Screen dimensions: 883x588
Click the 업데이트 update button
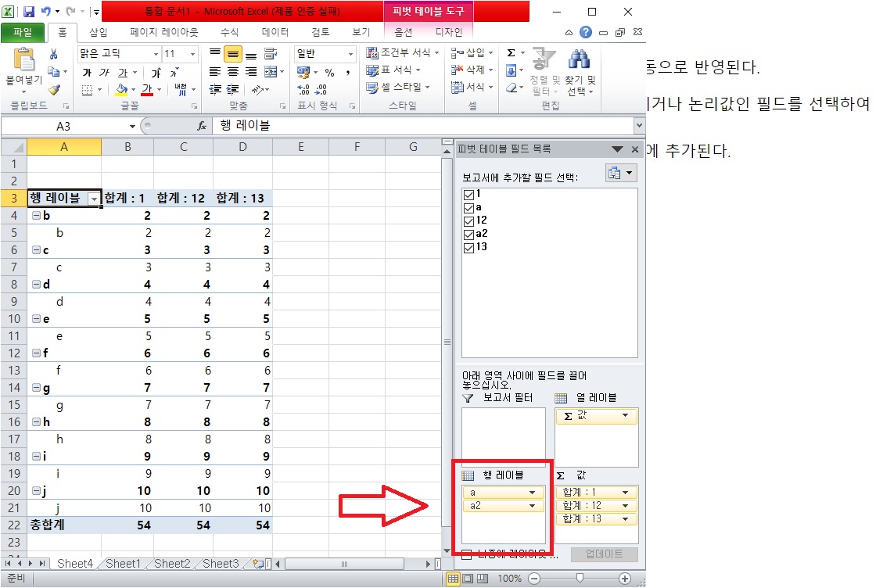(604, 554)
